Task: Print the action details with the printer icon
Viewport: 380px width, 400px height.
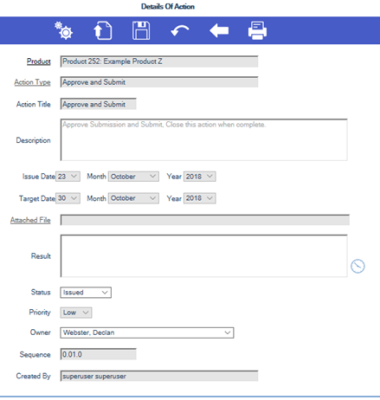Action: click(x=257, y=31)
